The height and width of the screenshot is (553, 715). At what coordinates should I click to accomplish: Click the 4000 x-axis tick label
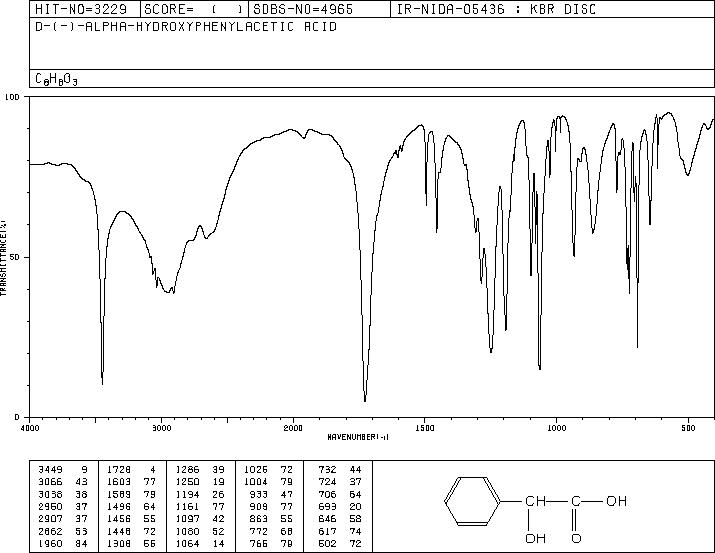point(29,428)
